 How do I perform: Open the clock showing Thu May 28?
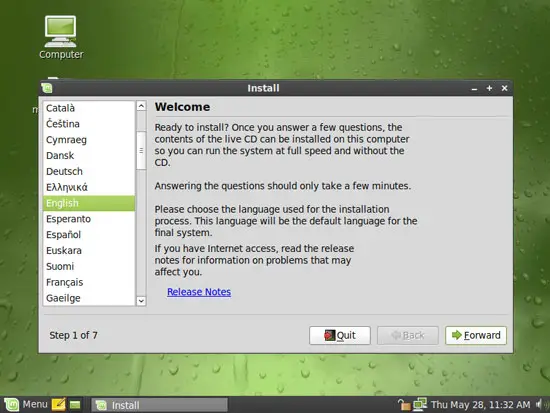pyautogui.click(x=480, y=405)
